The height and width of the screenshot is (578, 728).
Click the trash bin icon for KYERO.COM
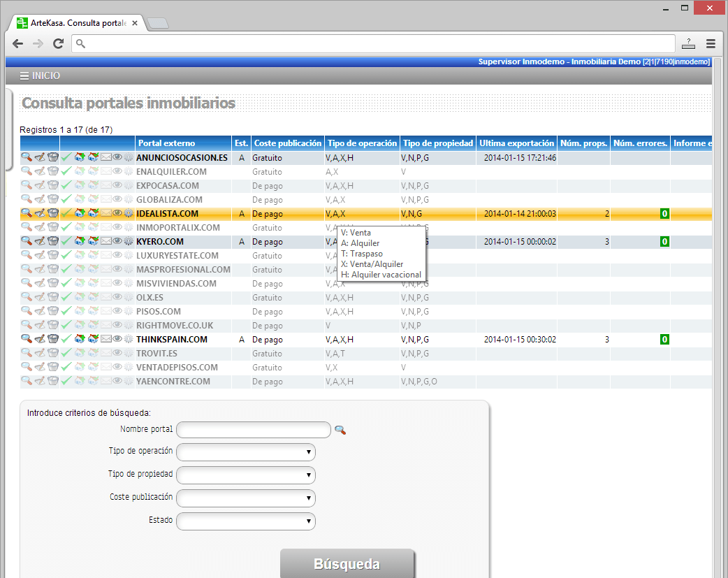[x=52, y=242]
